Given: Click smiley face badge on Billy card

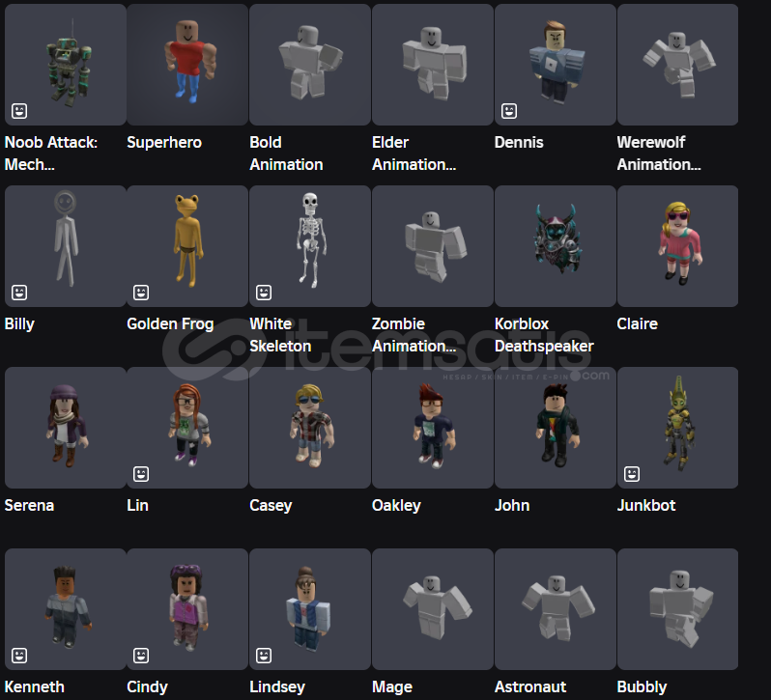Looking at the screenshot, I should tap(19, 293).
